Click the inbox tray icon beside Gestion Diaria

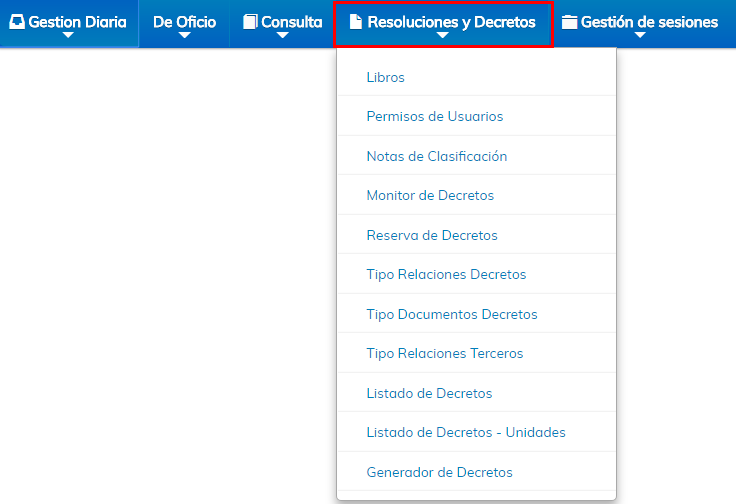(17, 22)
